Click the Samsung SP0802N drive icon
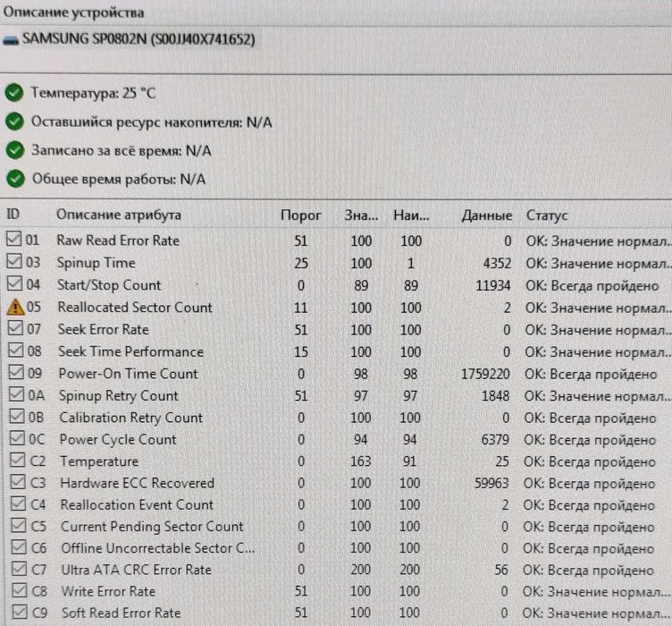The width and height of the screenshot is (672, 626). (11, 40)
